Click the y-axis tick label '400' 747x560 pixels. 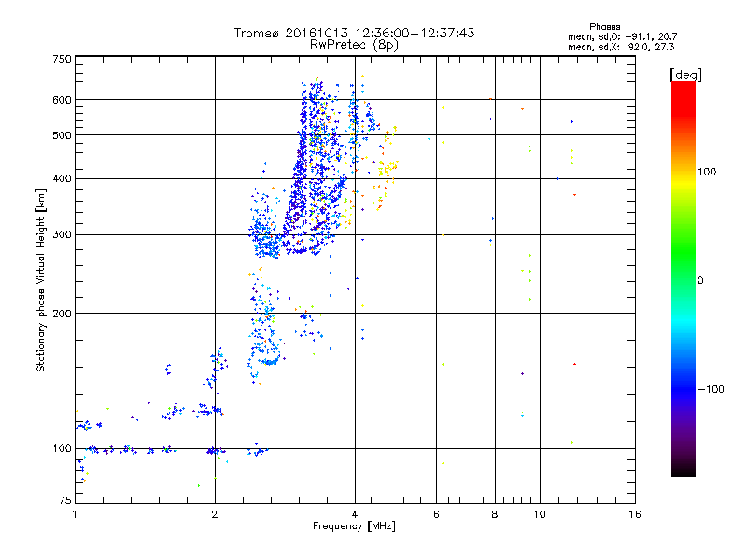click(62, 179)
